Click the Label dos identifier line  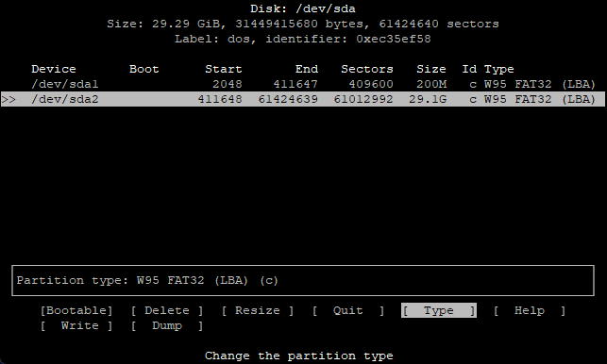coord(303,39)
